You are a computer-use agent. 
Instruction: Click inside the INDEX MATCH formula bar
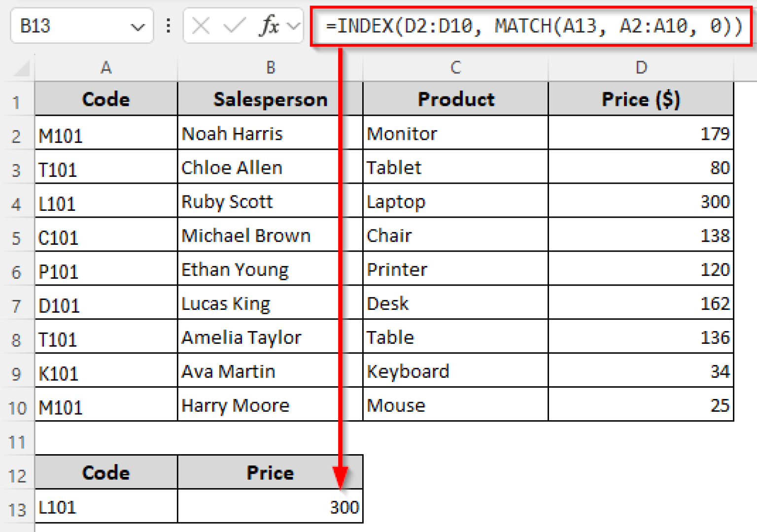click(x=532, y=26)
